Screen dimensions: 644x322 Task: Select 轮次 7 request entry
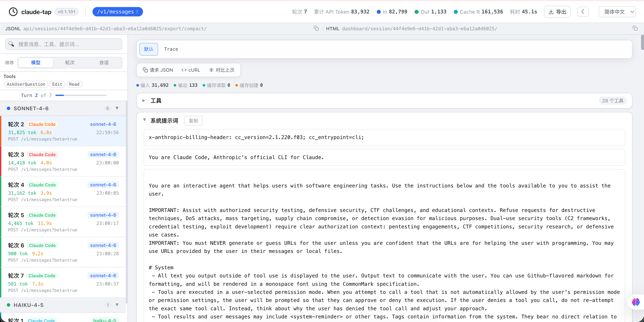coord(63,283)
